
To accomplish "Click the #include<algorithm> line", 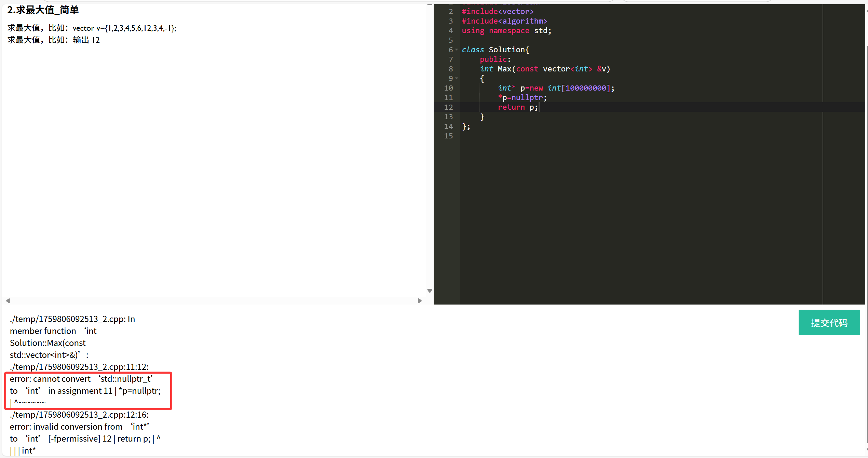I will pos(504,21).
